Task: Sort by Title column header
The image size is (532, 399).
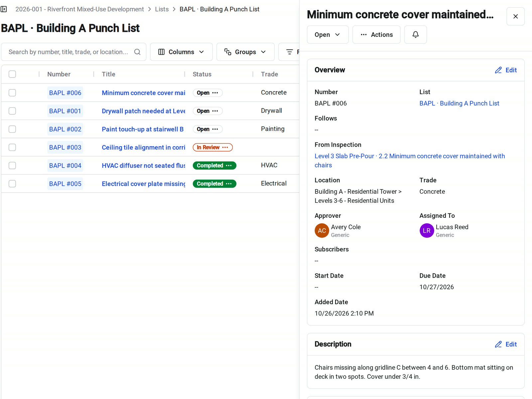Action: (108, 74)
